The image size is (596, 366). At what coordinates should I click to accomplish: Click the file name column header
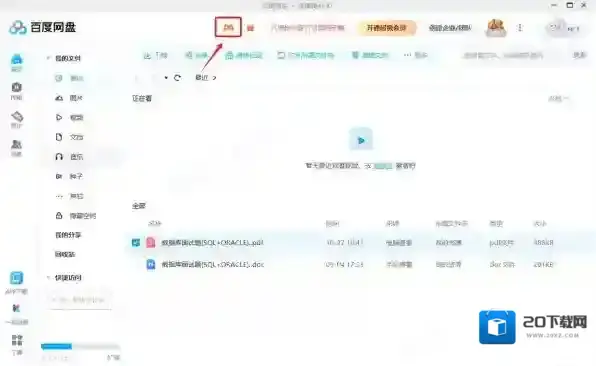click(155, 223)
